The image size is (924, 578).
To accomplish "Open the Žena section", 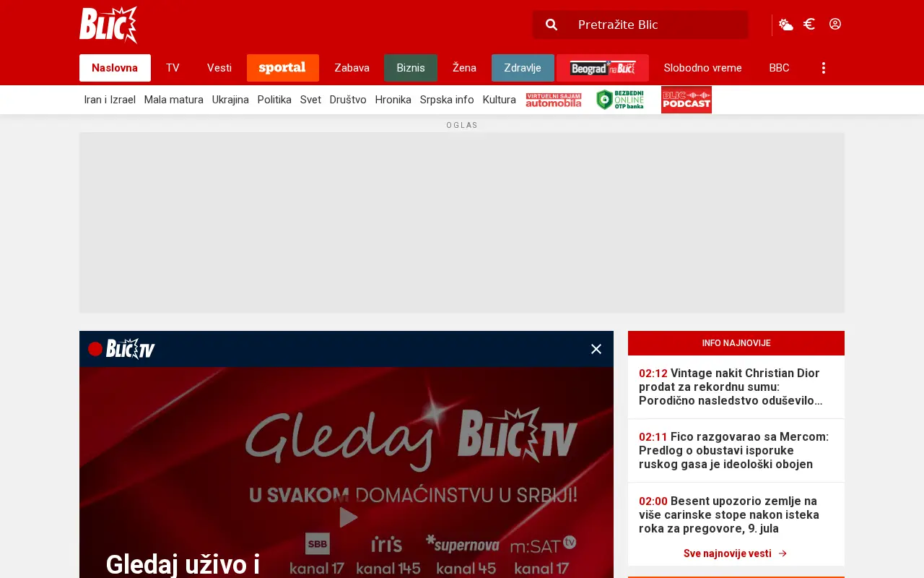I will click(x=464, y=68).
